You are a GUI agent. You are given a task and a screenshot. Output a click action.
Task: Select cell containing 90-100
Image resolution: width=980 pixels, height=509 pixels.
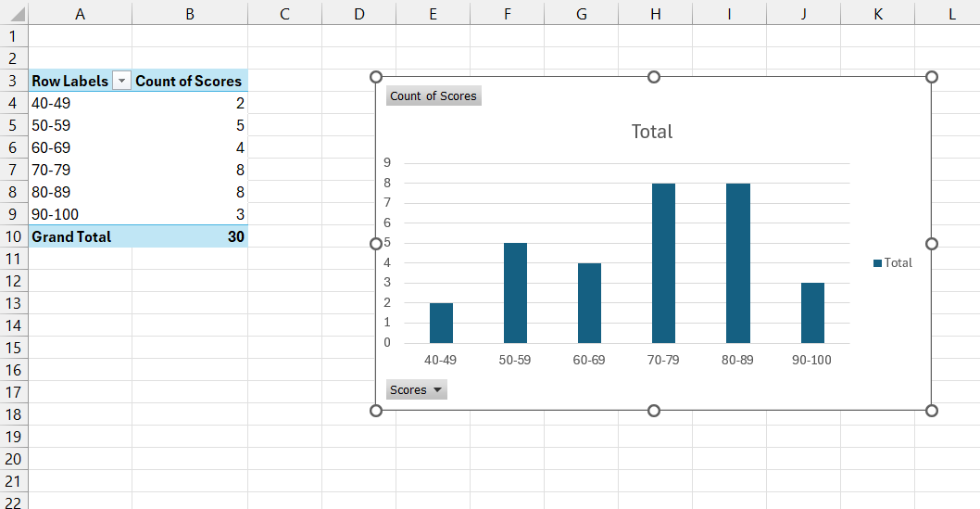80,214
